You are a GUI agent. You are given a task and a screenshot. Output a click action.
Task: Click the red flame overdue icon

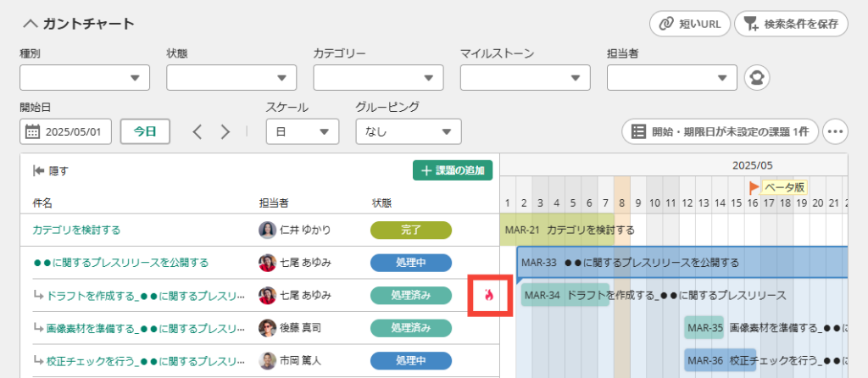(488, 296)
